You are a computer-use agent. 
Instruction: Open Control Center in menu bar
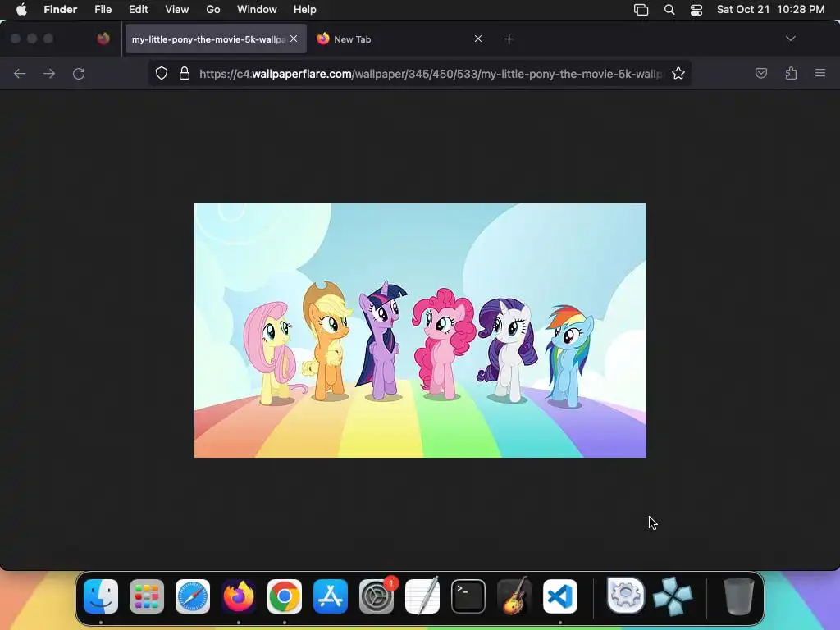pyautogui.click(x=696, y=10)
